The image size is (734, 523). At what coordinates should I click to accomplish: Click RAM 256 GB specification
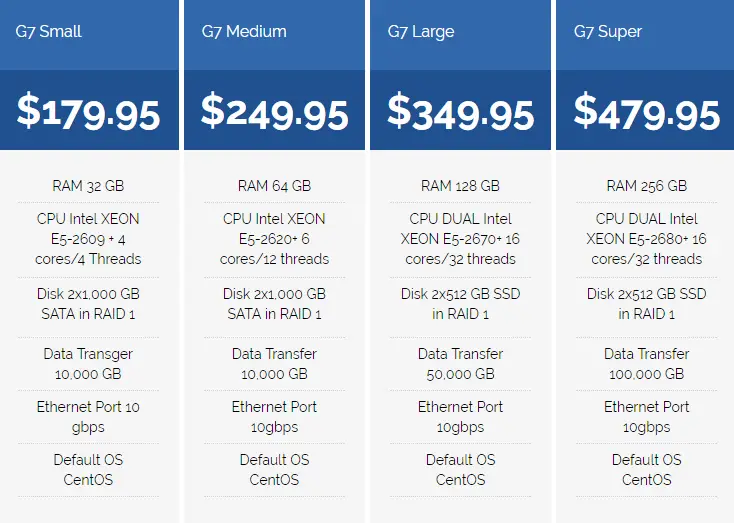(646, 186)
